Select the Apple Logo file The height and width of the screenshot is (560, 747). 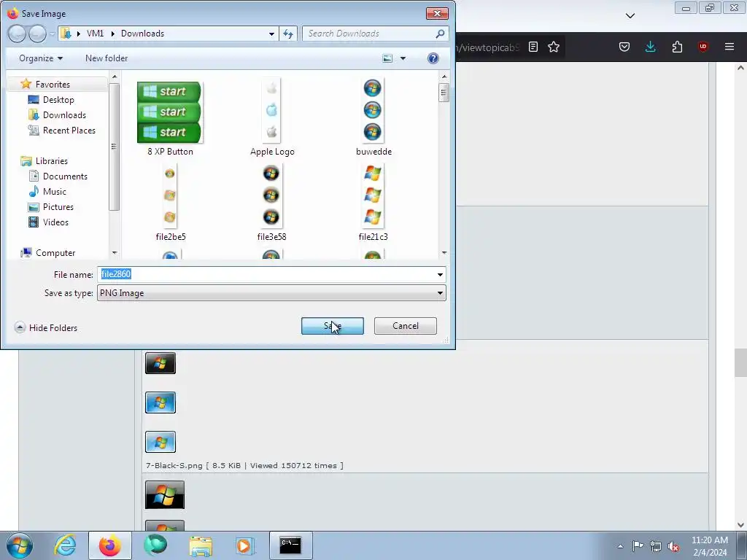point(272,118)
